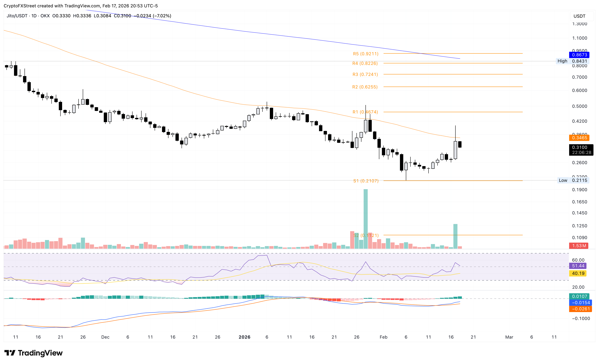Click the TradingView logo icon
The width and height of the screenshot is (599, 364).
pyautogui.click(x=10, y=353)
